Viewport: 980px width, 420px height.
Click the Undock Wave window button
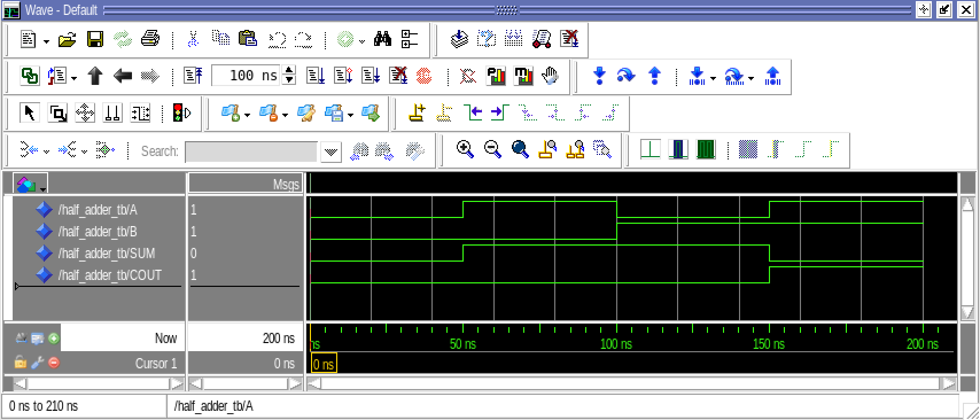coord(944,10)
